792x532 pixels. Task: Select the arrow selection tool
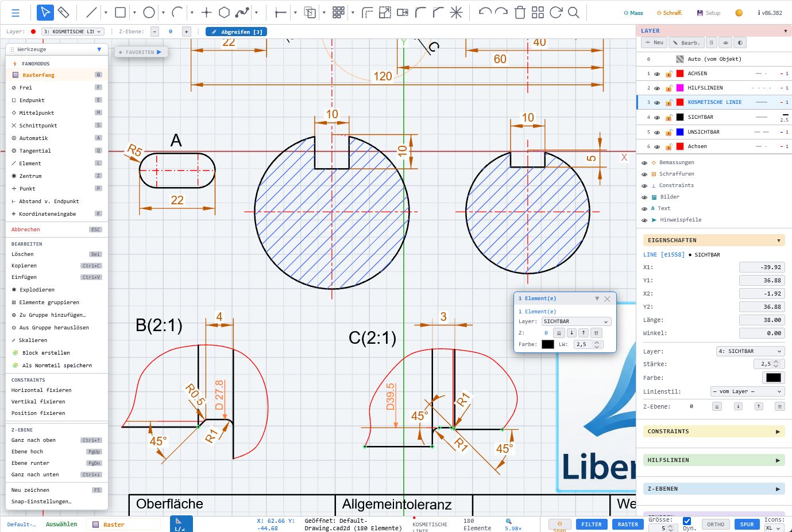[45, 13]
